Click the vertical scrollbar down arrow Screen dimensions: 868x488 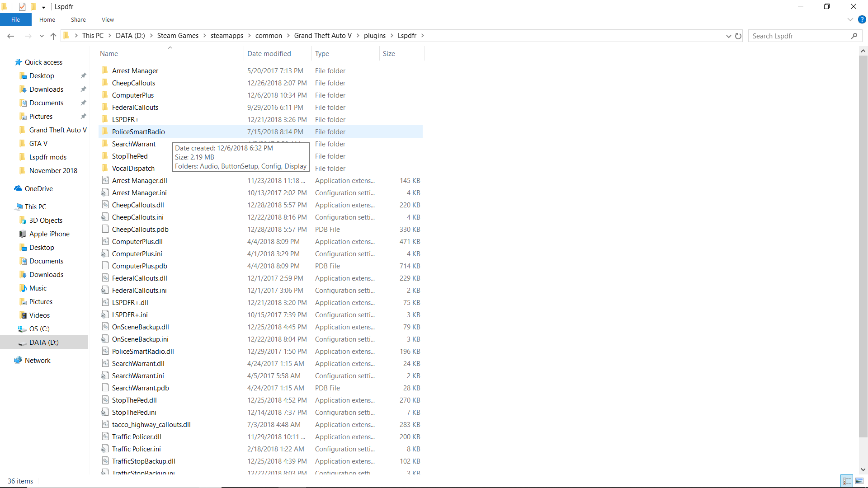click(863, 469)
